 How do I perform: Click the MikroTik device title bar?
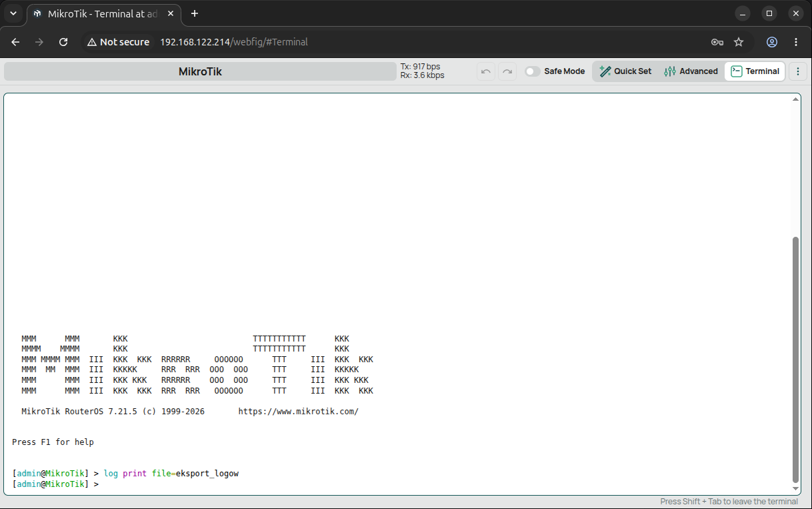coord(200,71)
